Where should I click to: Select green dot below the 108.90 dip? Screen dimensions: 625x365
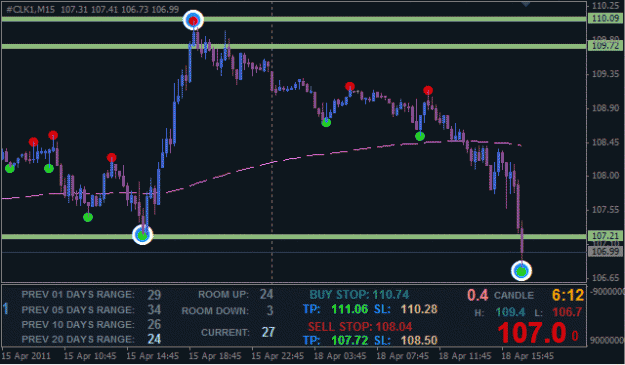coord(326,122)
